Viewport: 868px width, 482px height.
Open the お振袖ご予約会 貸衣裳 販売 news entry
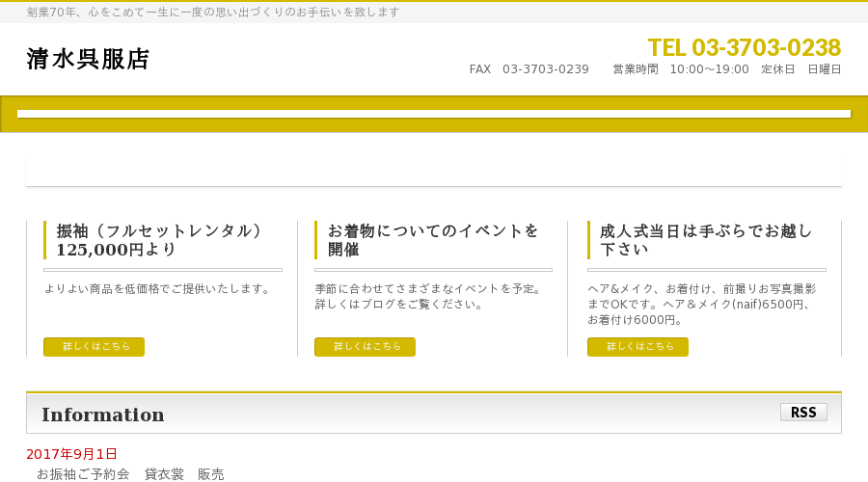pos(130,474)
